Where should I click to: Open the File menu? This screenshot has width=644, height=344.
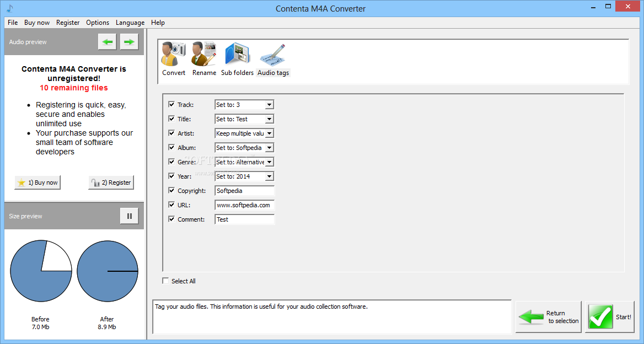pyautogui.click(x=13, y=23)
